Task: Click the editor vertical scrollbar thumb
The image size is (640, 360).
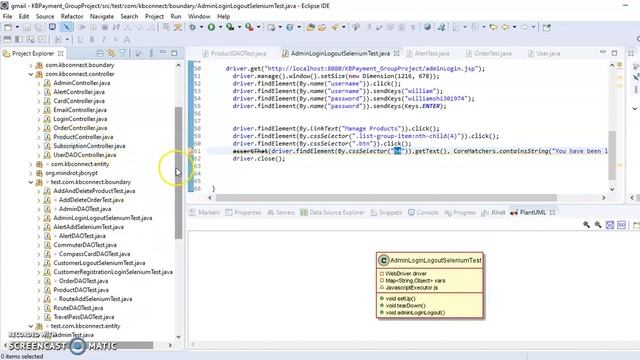Action: (612, 156)
